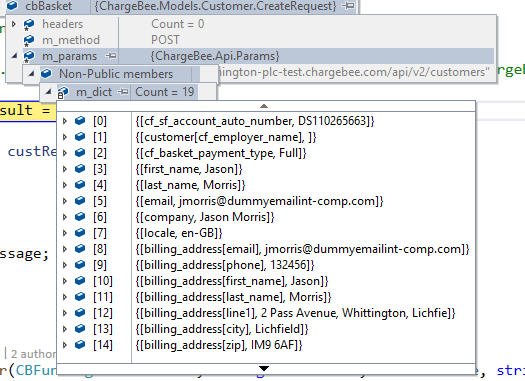This screenshot has width=525, height=381.
Task: Click the cbBasket variable cube icon
Action: coord(12,5)
